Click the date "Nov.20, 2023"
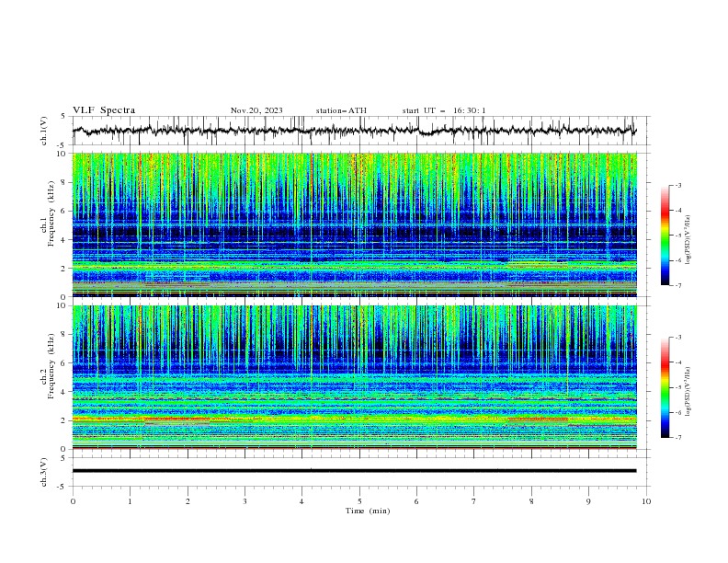The height and width of the screenshot is (563, 728). tap(256, 110)
